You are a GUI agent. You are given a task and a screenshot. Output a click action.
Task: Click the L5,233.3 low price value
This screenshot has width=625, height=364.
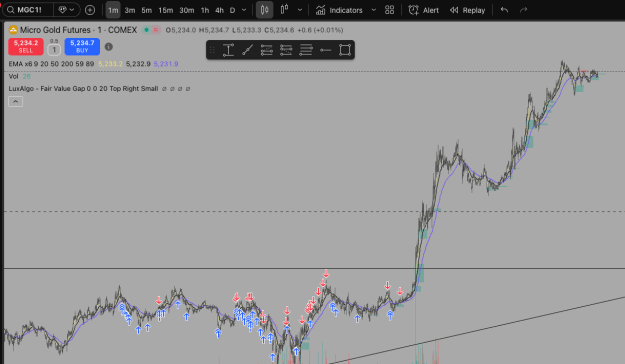click(x=247, y=30)
